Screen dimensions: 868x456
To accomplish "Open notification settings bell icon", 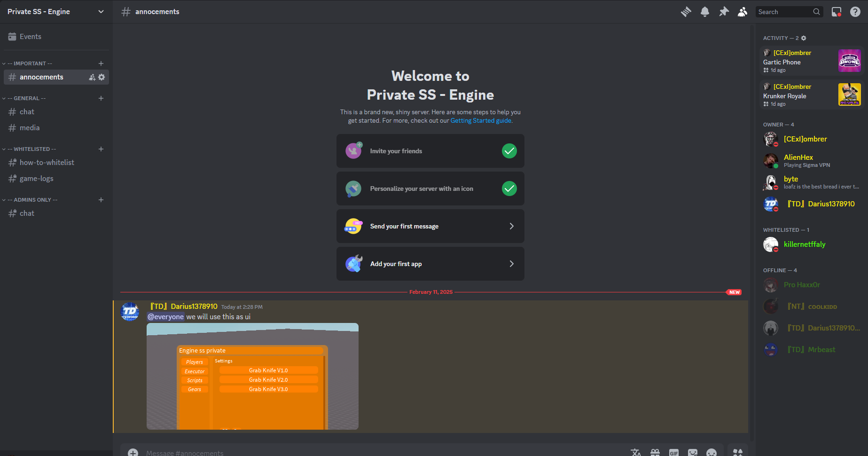I will [x=704, y=12].
